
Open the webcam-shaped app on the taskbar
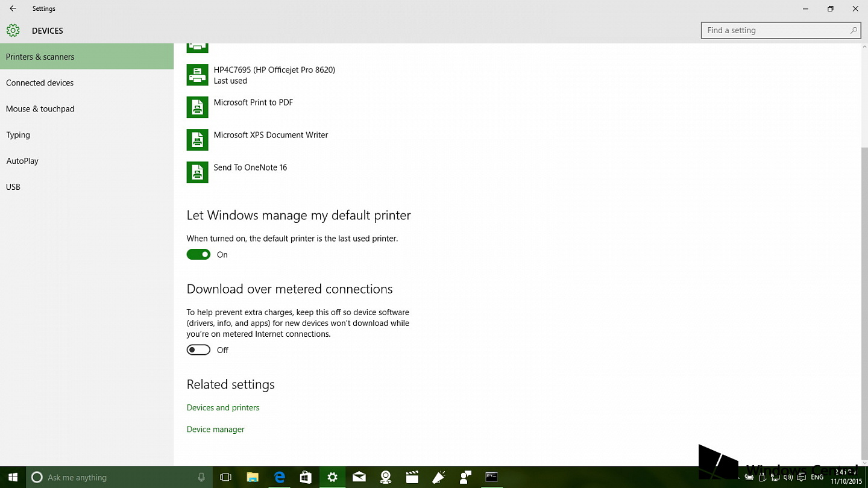click(x=386, y=477)
